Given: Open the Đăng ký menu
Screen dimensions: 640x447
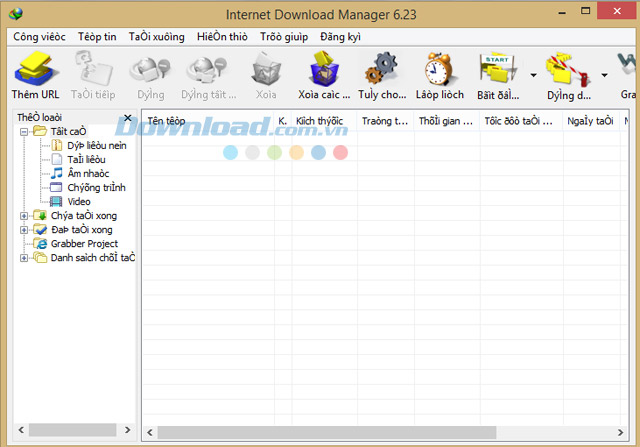Looking at the screenshot, I should pyautogui.click(x=340, y=37).
